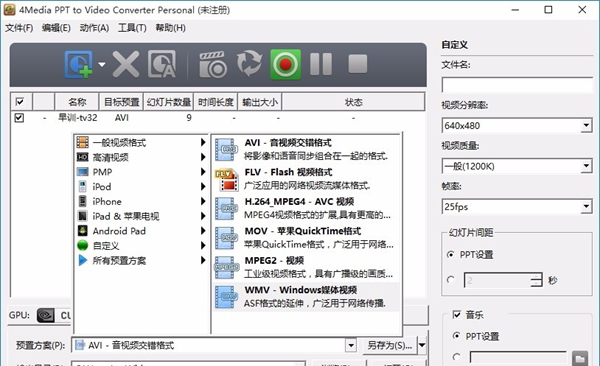Click the circular arrows convert icon
This screenshot has height=366, width=600.
click(x=249, y=63)
